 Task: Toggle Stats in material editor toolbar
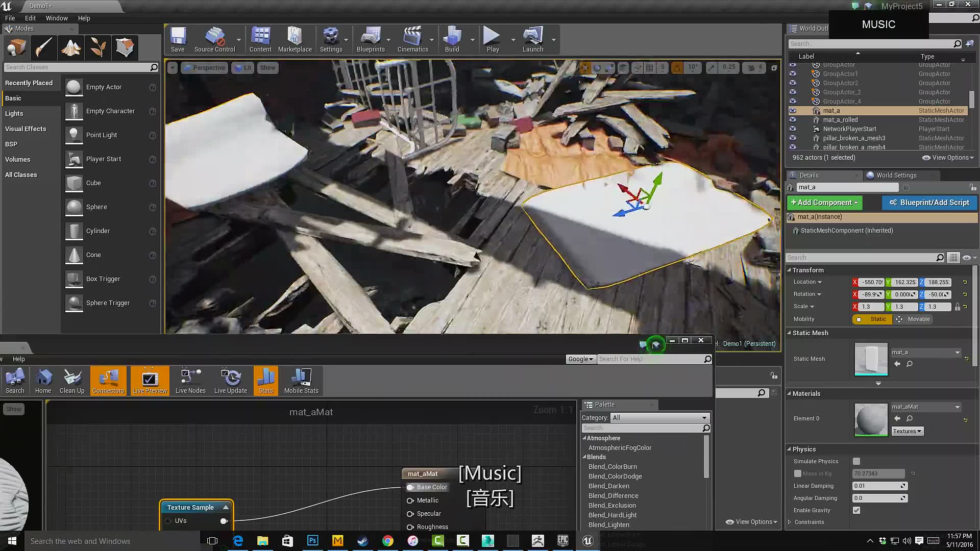click(x=266, y=381)
